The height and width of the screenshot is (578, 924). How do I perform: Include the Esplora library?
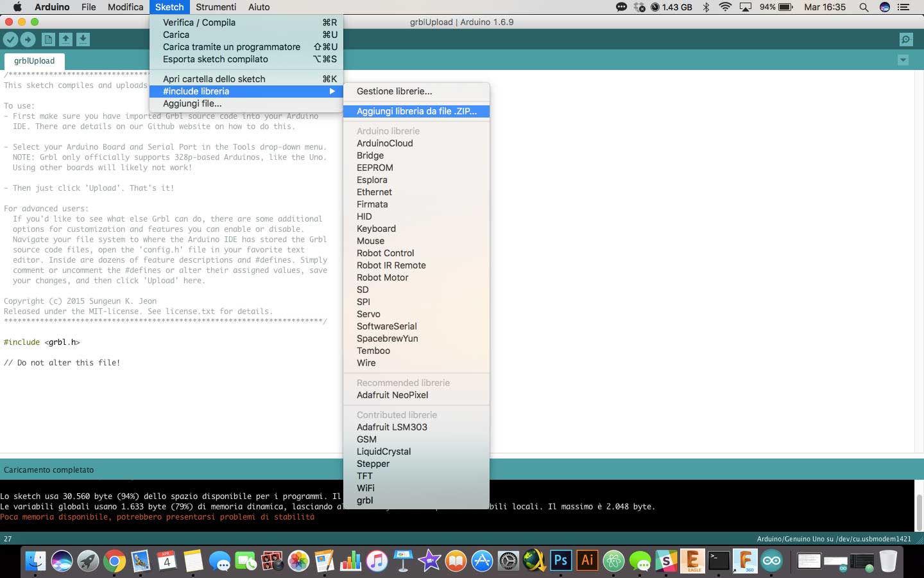coord(416,180)
